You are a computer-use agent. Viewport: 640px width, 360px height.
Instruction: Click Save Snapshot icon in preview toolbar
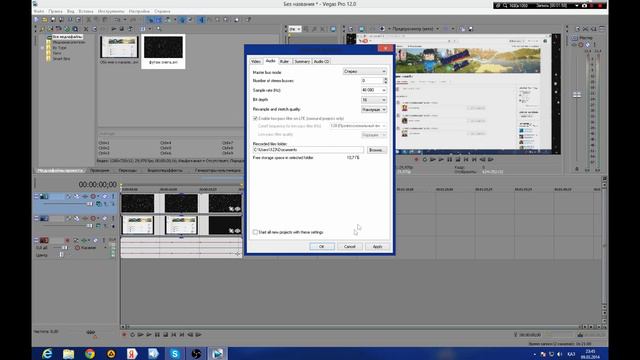click(471, 29)
